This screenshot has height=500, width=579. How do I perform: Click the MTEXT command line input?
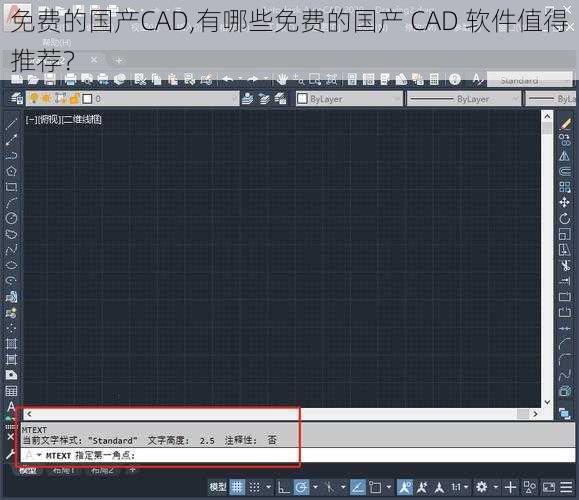(x=298, y=455)
